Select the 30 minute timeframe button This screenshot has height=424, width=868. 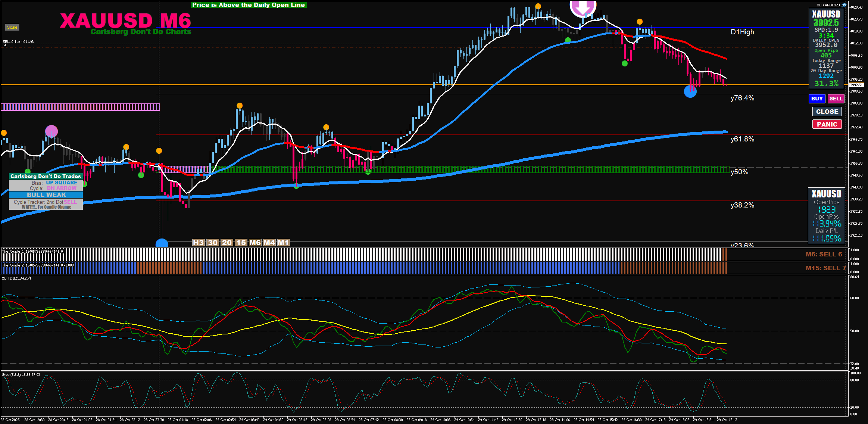[x=212, y=243]
